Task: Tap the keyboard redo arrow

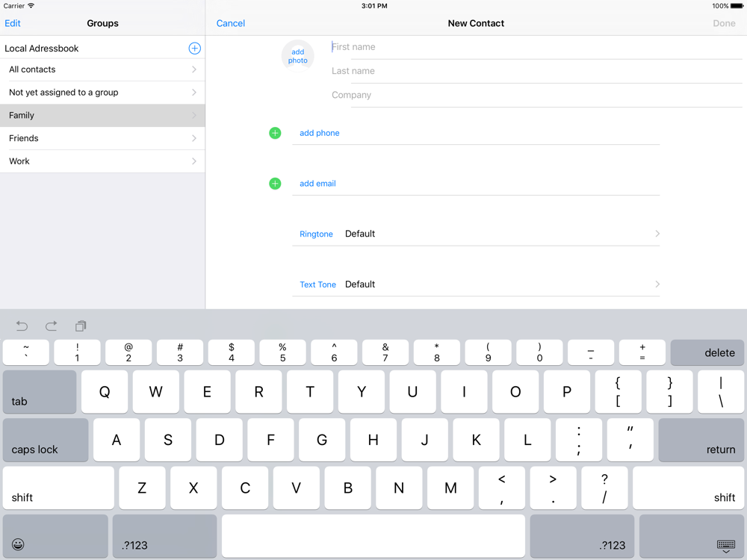Action: (x=51, y=326)
